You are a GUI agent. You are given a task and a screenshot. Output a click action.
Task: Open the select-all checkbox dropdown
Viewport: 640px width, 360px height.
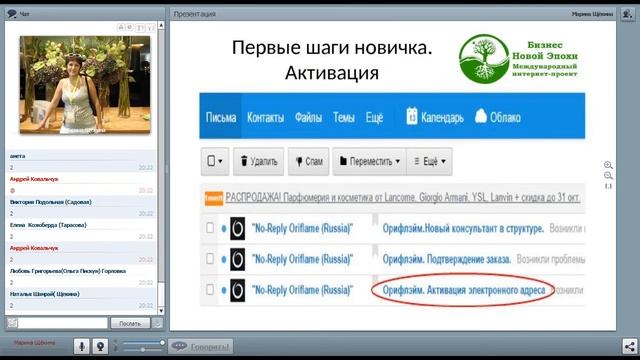point(215,161)
